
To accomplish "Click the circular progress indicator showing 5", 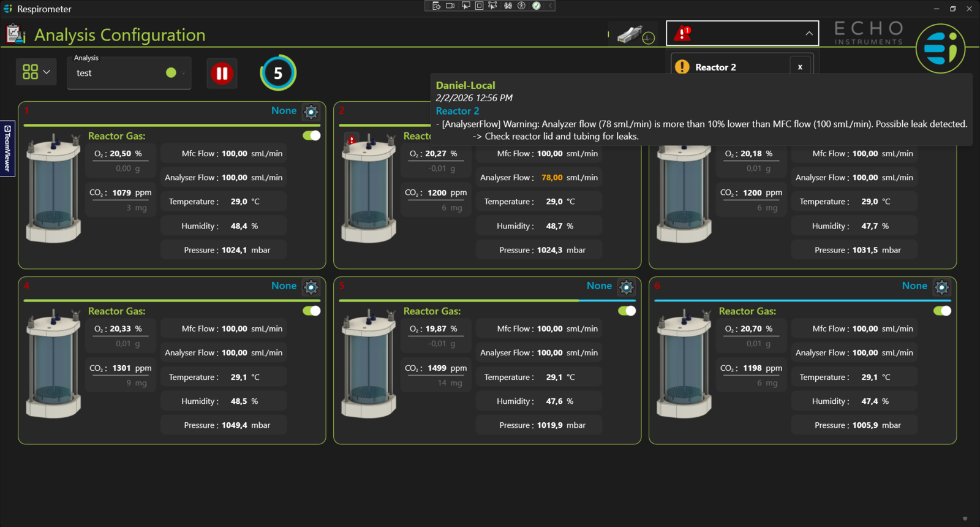I will [278, 73].
